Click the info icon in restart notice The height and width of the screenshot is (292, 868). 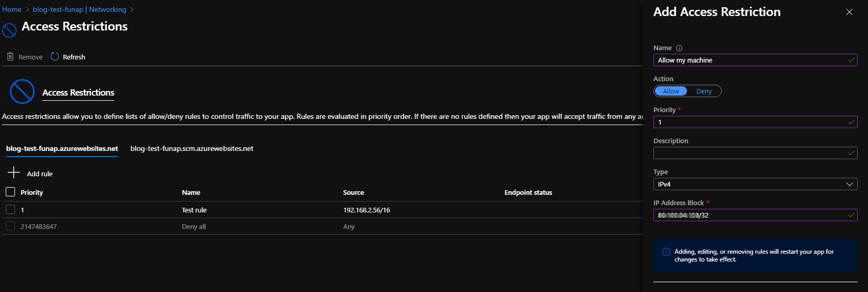tap(666, 252)
